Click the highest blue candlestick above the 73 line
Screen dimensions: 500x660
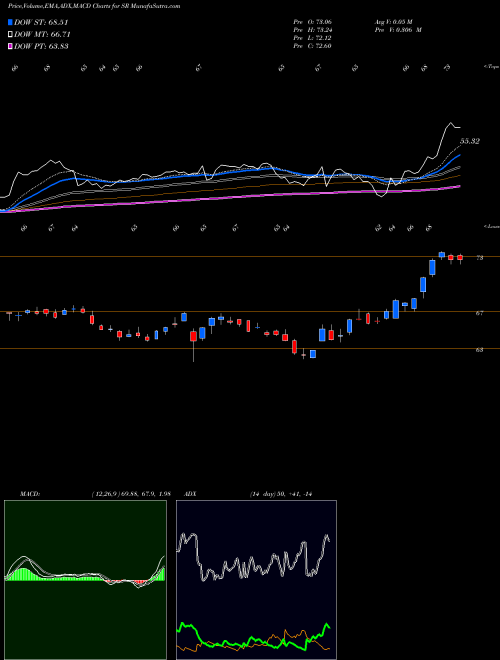[441, 255]
